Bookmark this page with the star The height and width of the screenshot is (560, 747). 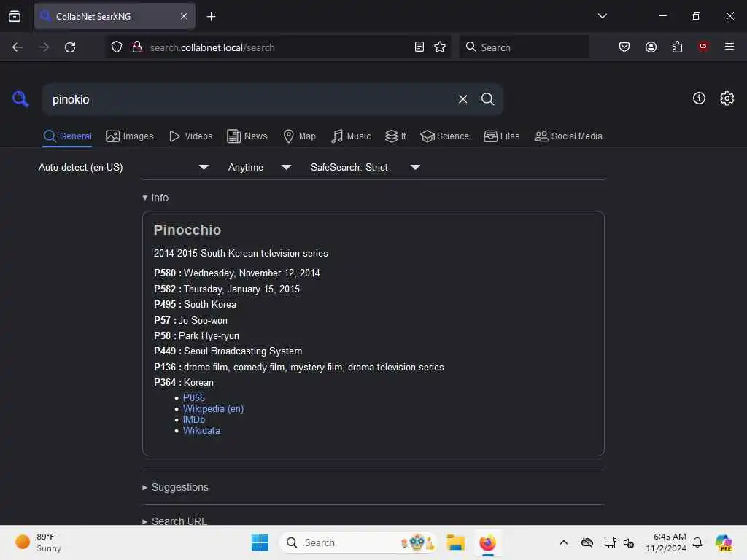pyautogui.click(x=440, y=47)
